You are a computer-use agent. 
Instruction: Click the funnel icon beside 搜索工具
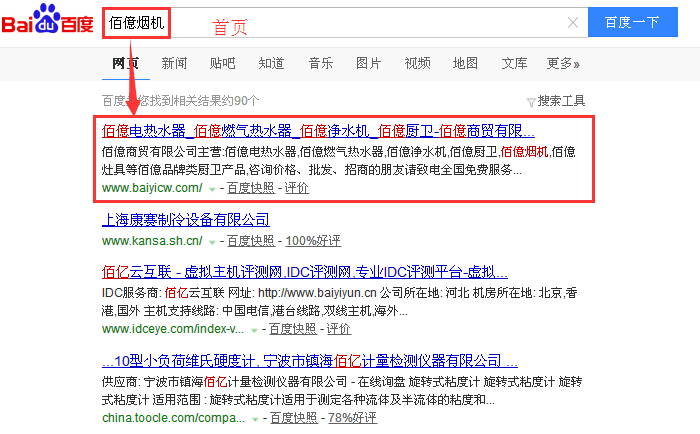(531, 103)
